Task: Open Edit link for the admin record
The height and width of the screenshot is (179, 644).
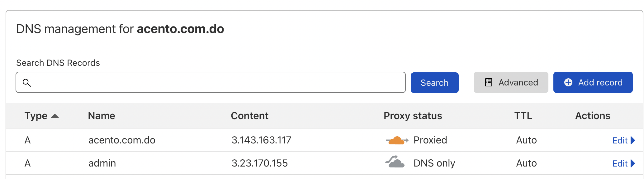Action: (x=620, y=163)
